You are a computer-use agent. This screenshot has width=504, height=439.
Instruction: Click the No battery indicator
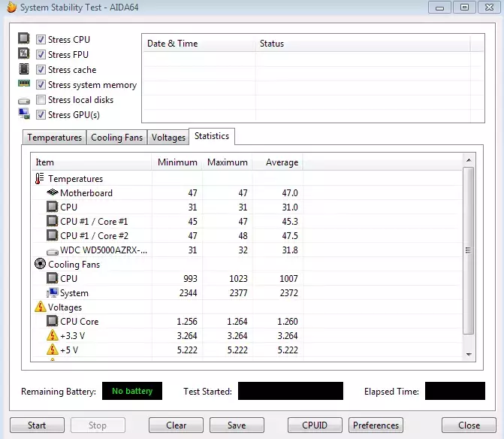(132, 391)
